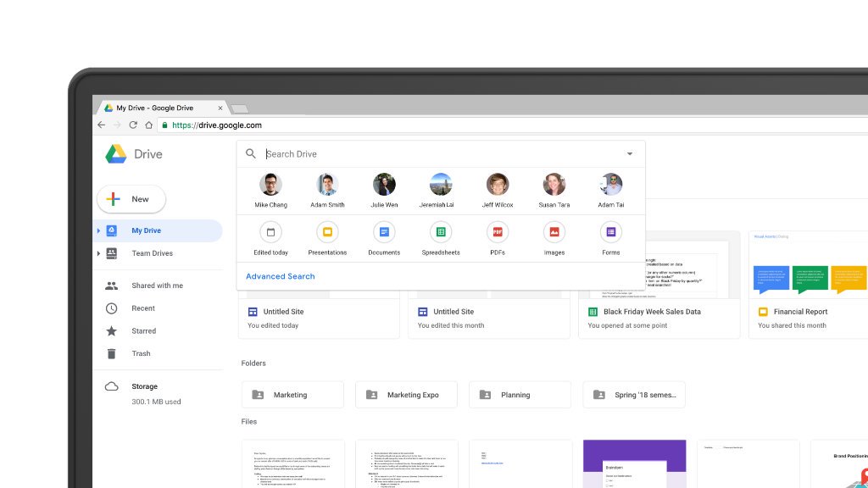Open the Financial Report card
Image resolution: width=868 pixels, height=488 pixels.
(808, 285)
